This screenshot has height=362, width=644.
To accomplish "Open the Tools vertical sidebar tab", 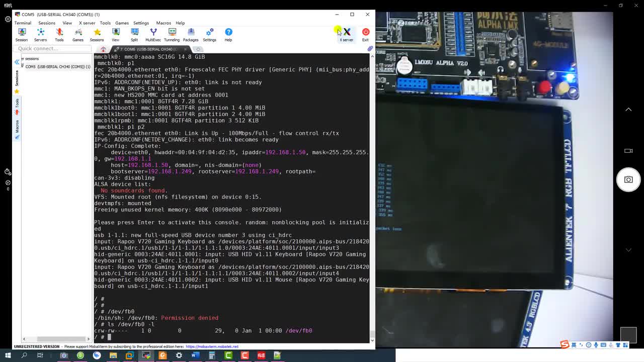I will (x=17, y=103).
